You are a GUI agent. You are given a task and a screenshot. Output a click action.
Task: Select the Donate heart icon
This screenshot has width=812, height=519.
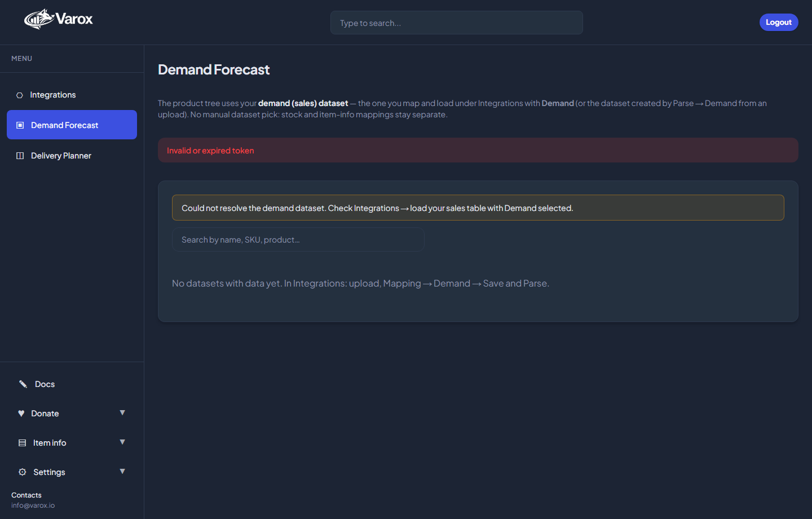click(x=21, y=413)
